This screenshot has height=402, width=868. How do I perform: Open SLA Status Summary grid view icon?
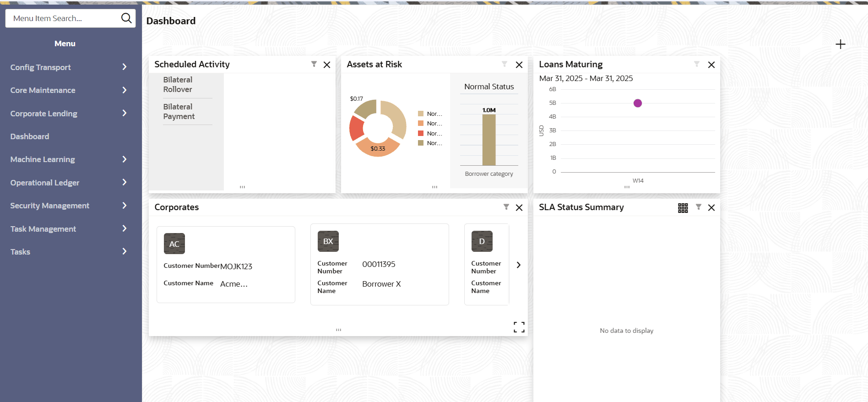(x=683, y=208)
